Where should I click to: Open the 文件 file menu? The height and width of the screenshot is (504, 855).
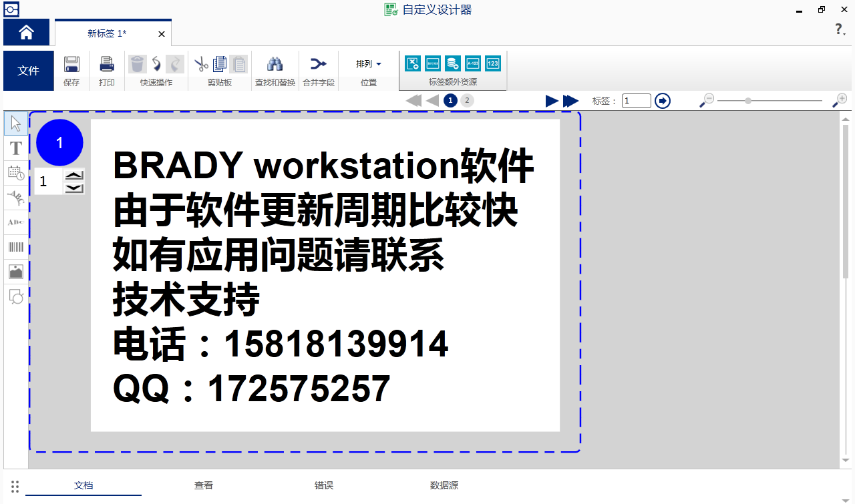tap(29, 71)
